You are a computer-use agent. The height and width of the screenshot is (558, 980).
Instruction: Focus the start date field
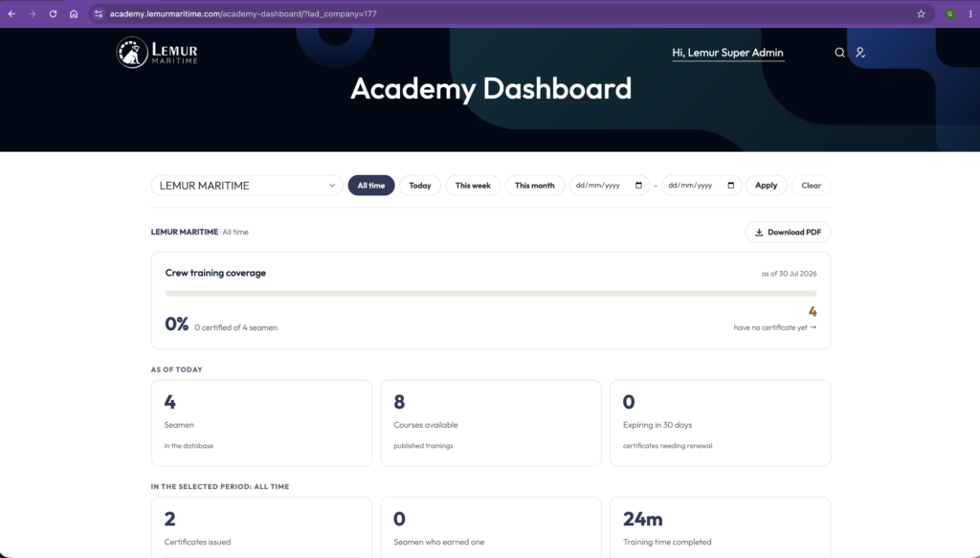coord(609,186)
